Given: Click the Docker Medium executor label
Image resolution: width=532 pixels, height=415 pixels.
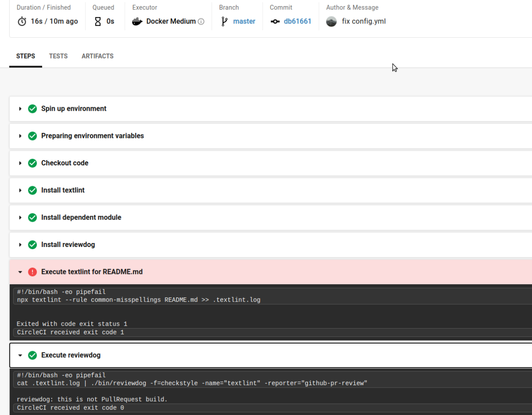Looking at the screenshot, I should point(171,21).
